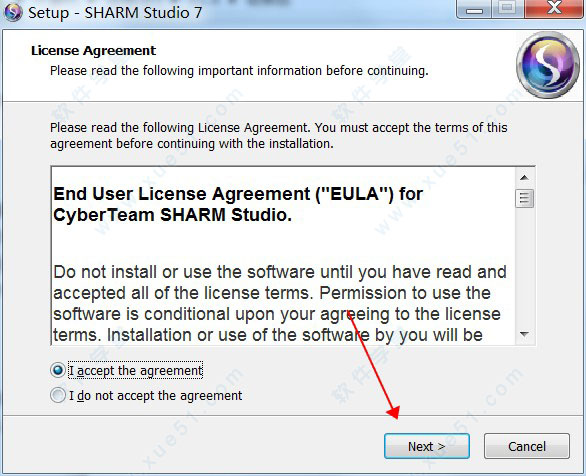Viewport: 586px width, 476px height.
Task: Click the large SHARM Studio logo
Action: (548, 65)
